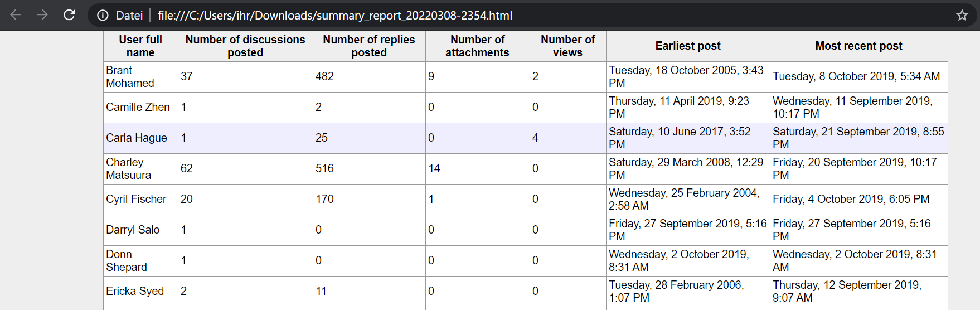Click Ericka Syed's discussions count 2
The image size is (980, 310).
[183, 292]
